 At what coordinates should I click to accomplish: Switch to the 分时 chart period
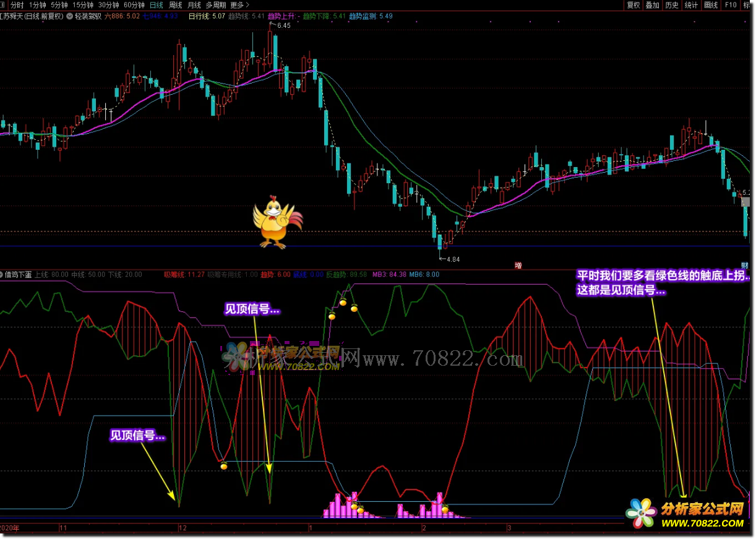17,5
